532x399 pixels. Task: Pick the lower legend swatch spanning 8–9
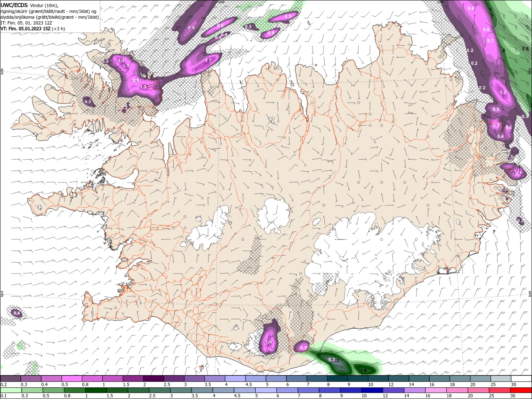coord(330,390)
